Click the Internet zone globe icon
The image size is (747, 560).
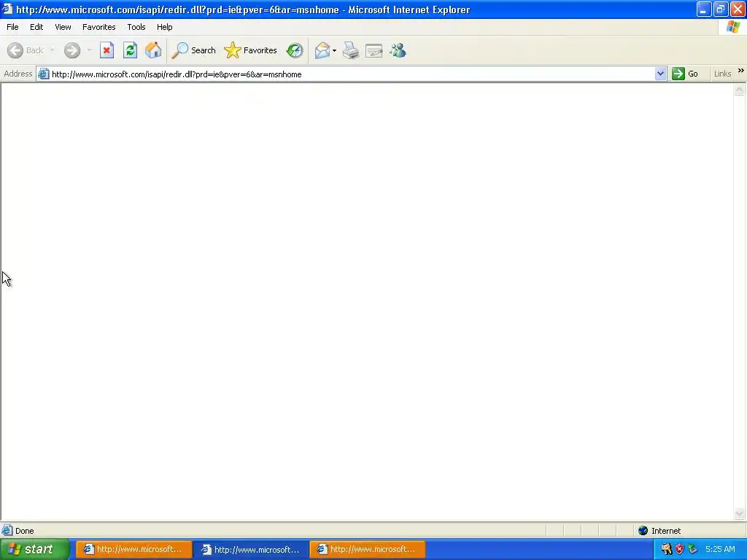click(643, 531)
